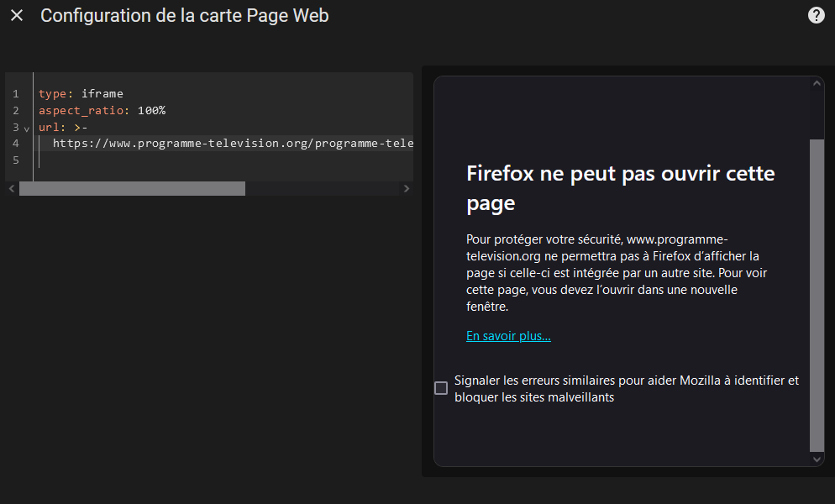This screenshot has height=504, width=835.
Task: Click the preview scroll down arrow
Action: coord(817,459)
